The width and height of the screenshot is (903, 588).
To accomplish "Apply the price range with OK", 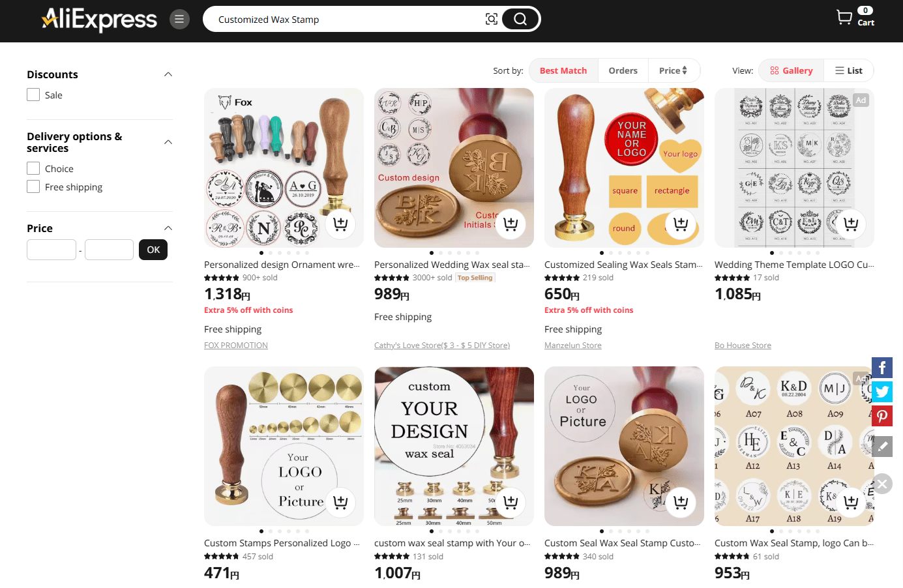I will (153, 250).
